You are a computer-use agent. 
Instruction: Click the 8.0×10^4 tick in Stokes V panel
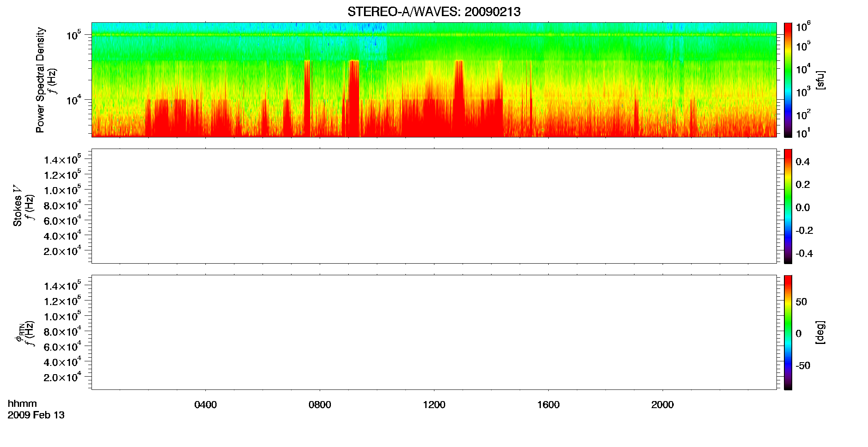point(63,205)
